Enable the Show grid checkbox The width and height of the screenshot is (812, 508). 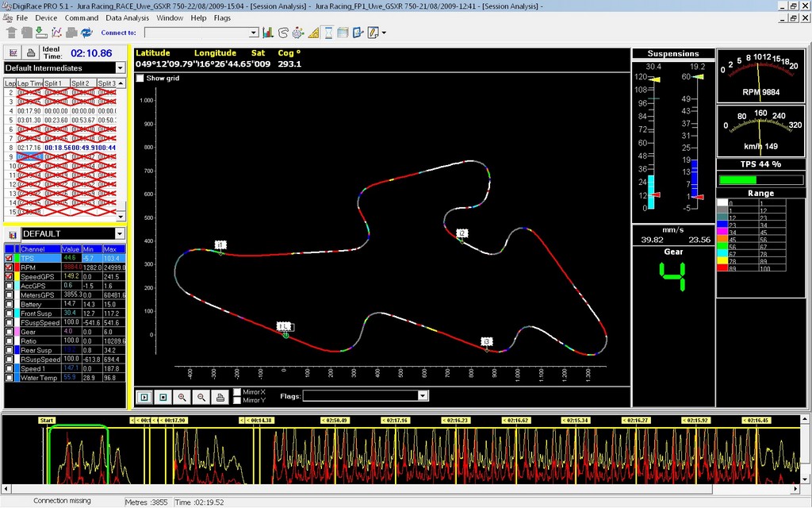pyautogui.click(x=140, y=79)
